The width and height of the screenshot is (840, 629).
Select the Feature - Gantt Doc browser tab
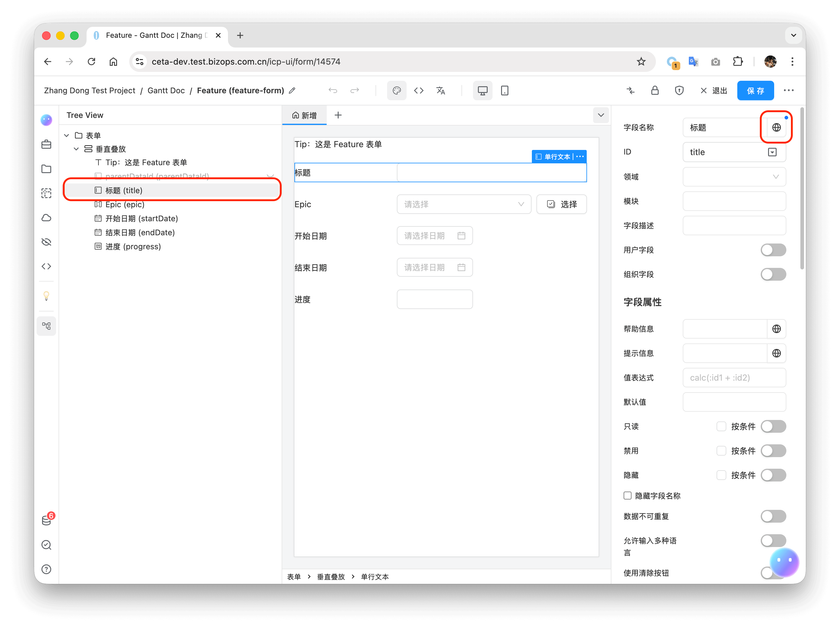point(157,35)
